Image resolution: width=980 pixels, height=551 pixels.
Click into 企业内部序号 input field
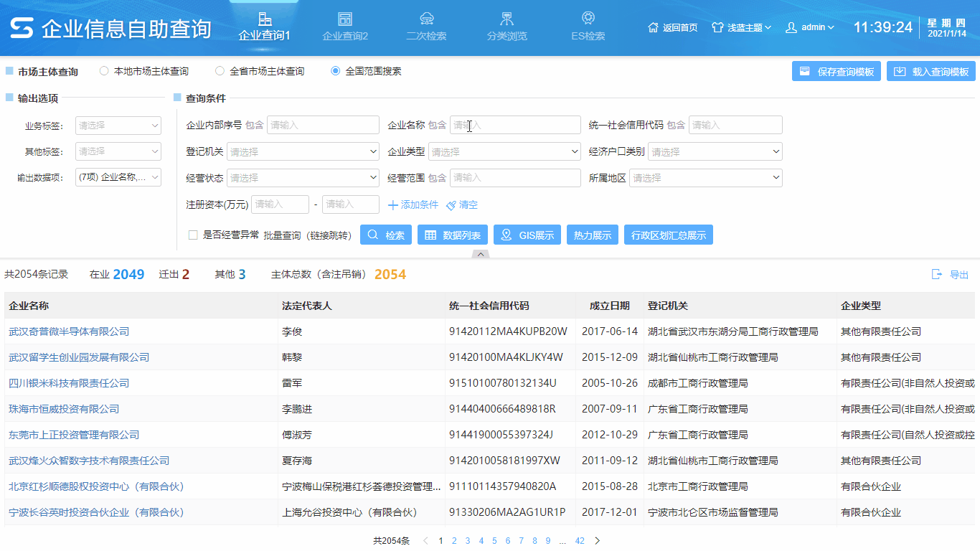[323, 126]
